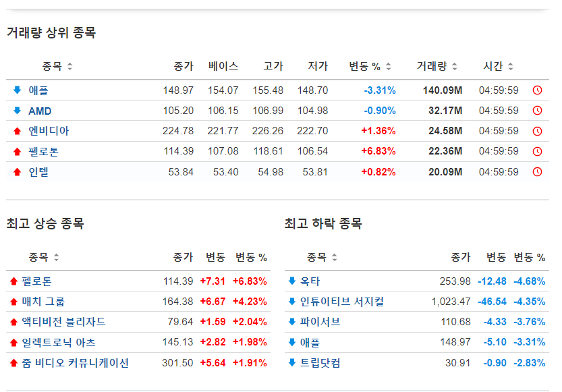Click the 고가 column header

(x=273, y=66)
